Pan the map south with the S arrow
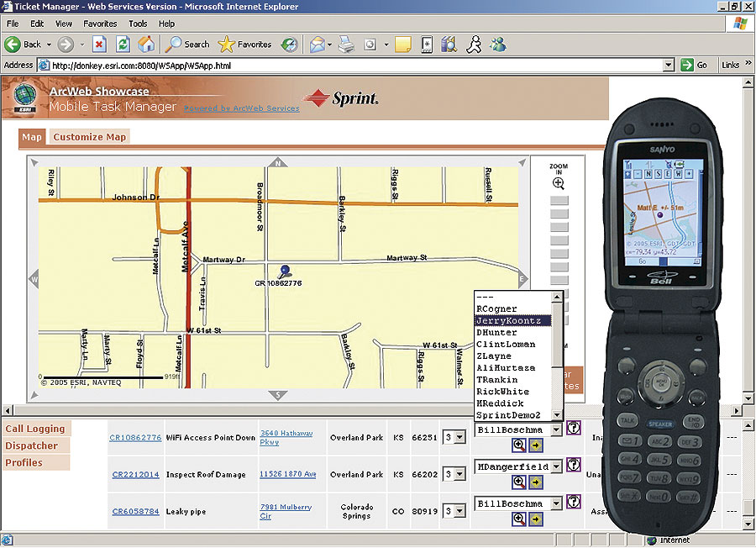Screen dimensions: 756x548 (x=278, y=395)
